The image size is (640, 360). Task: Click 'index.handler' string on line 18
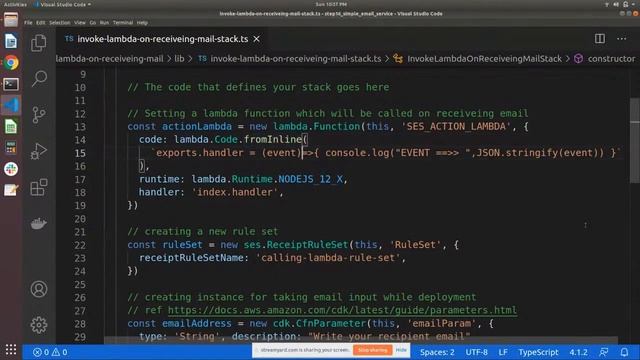235,192
